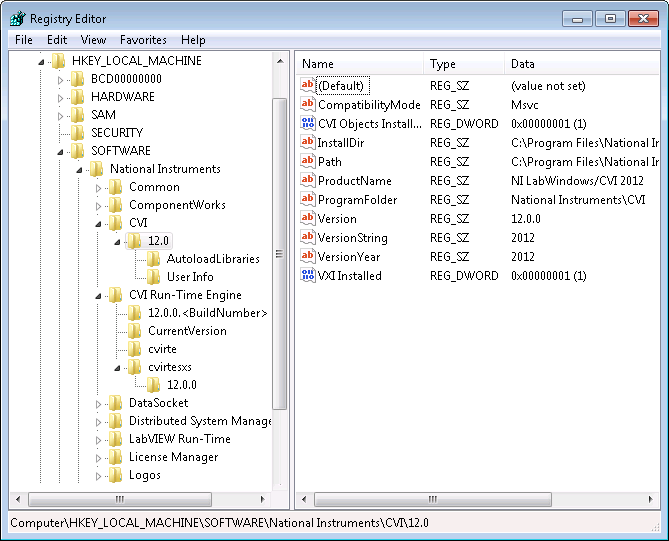Click the SOFTWARE folder icon
Screen dimensions: 669x541
tap(77, 151)
